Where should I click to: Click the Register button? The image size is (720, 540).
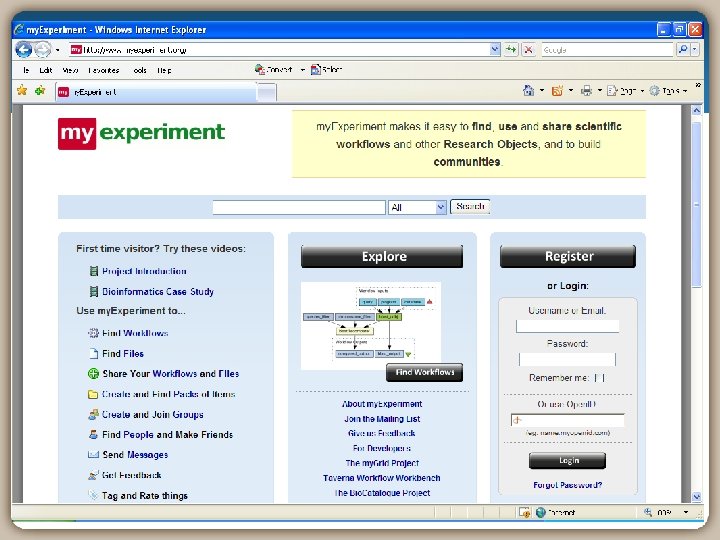coord(568,256)
